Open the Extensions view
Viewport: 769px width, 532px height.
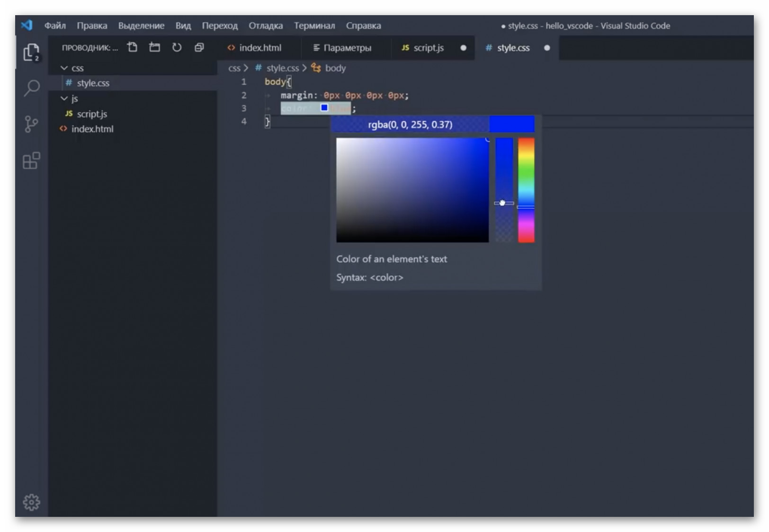pyautogui.click(x=31, y=160)
